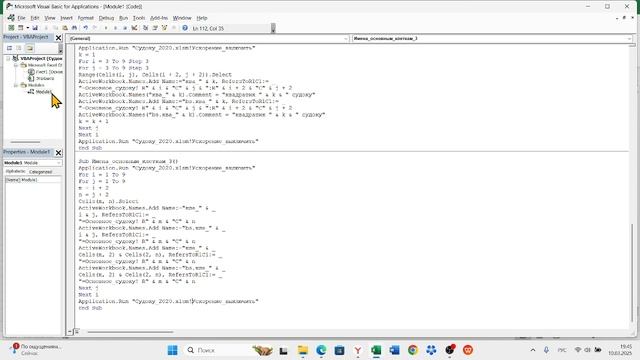
Task: Toggle Design Mode icon
Action: tap(134, 28)
